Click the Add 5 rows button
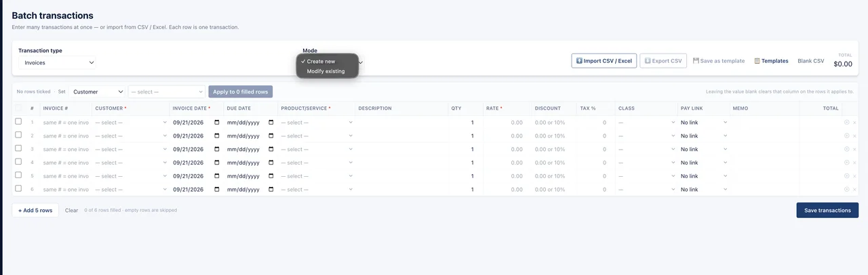This screenshot has height=275, width=868. tap(35, 211)
